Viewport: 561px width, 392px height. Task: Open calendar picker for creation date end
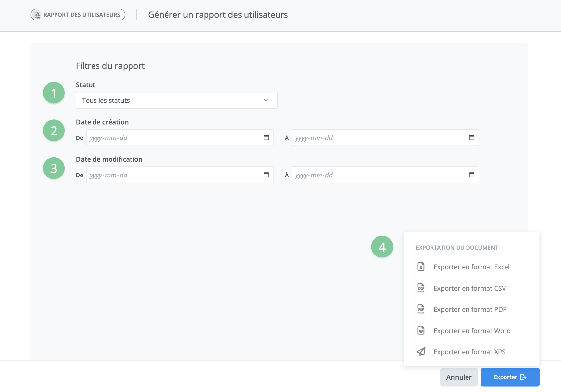click(x=471, y=137)
